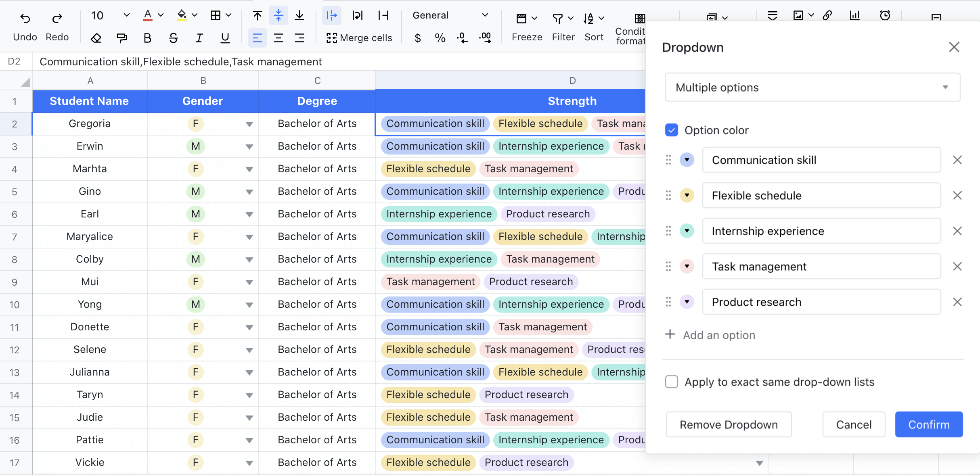The height and width of the screenshot is (476, 980).
Task: Open the Sort menu
Action: [594, 27]
